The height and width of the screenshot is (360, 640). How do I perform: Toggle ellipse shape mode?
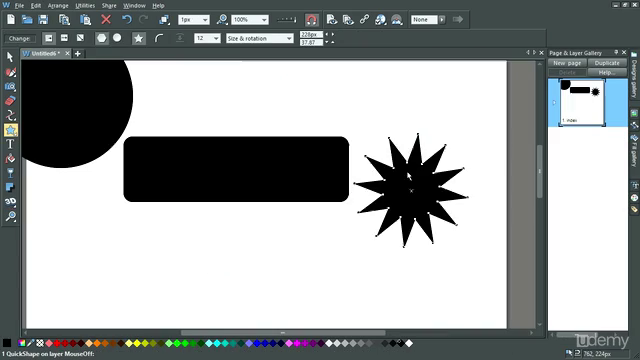tap(117, 38)
